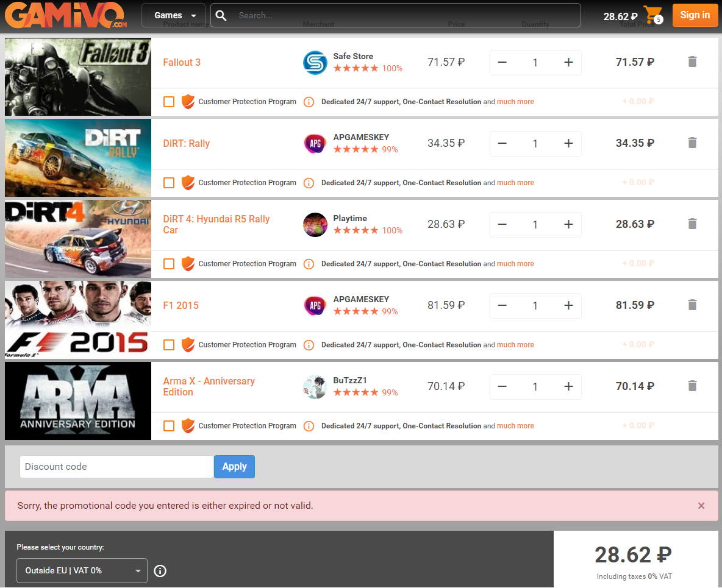The width and height of the screenshot is (722, 588).
Task: Click the DiRT Rally cover thumbnail
Action: point(78,158)
